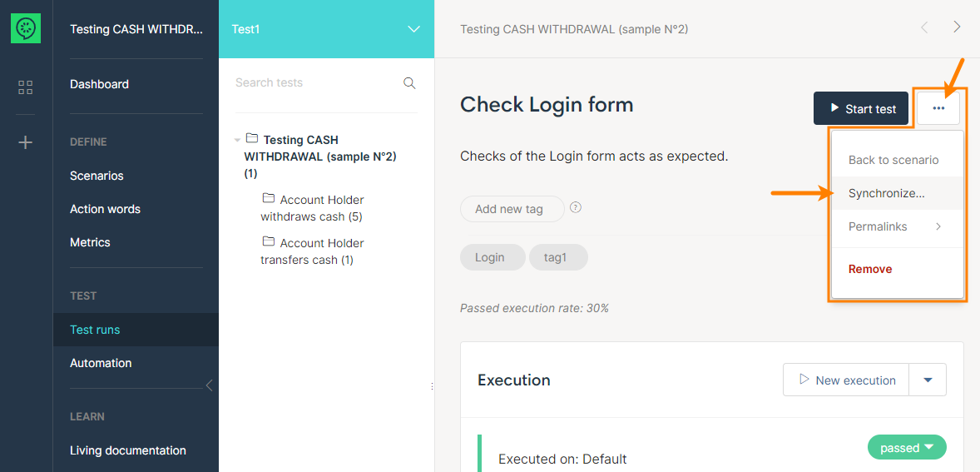Open the projects grid icon

pos(26,87)
